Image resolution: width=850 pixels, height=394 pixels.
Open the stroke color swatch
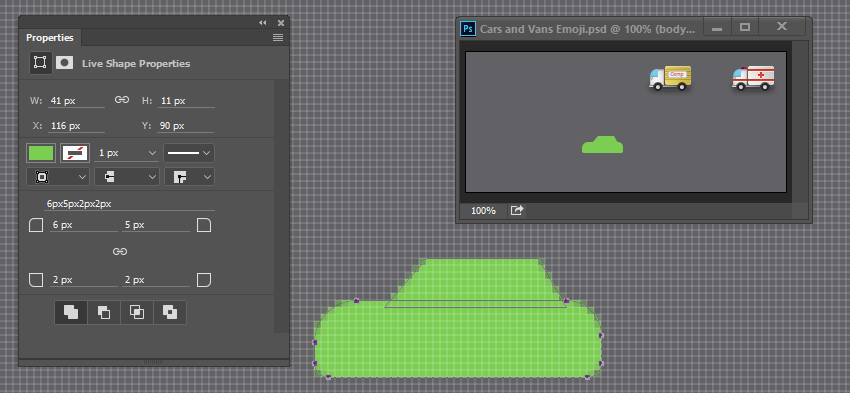[75, 153]
